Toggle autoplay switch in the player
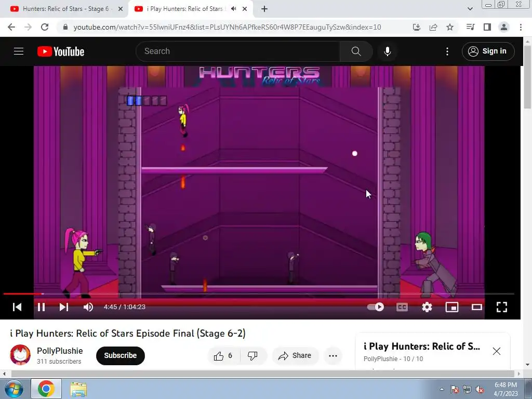This screenshot has width=532, height=399. (x=376, y=307)
